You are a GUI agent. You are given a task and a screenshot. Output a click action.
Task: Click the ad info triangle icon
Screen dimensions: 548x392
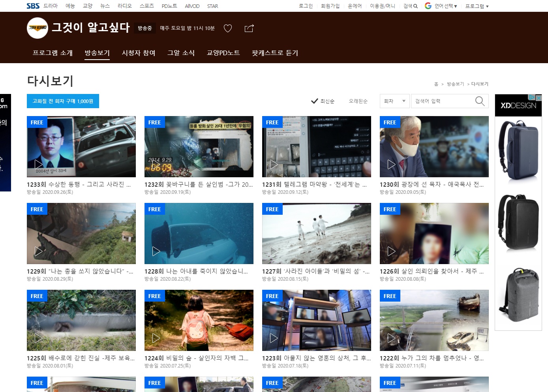[532, 97]
